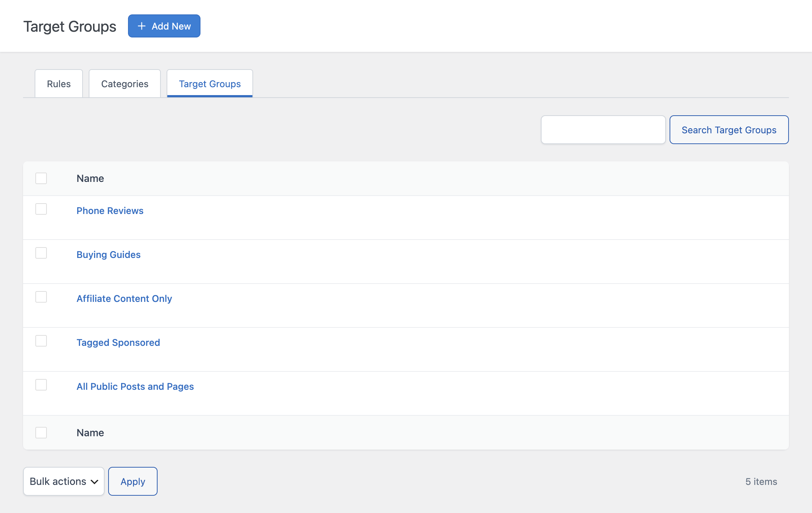Click the 5 items count text
This screenshot has width=812, height=513.
[761, 482]
